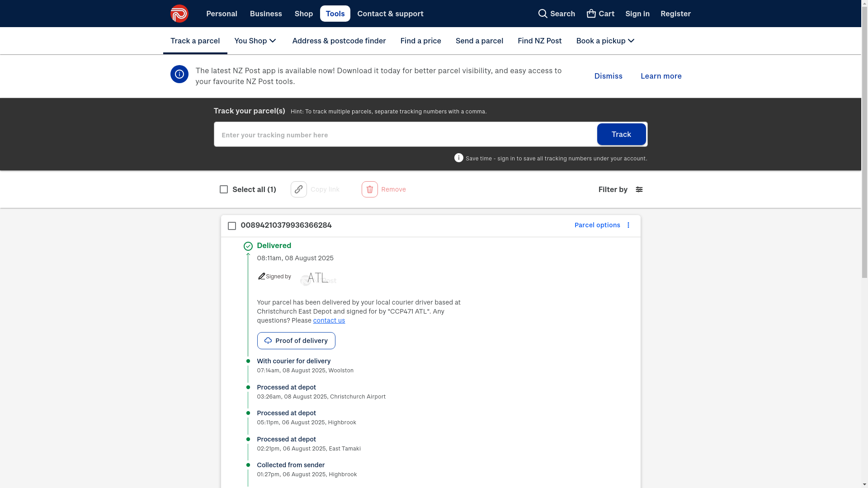Click the Search label in header
This screenshot has width=868, height=488.
click(x=562, y=14)
